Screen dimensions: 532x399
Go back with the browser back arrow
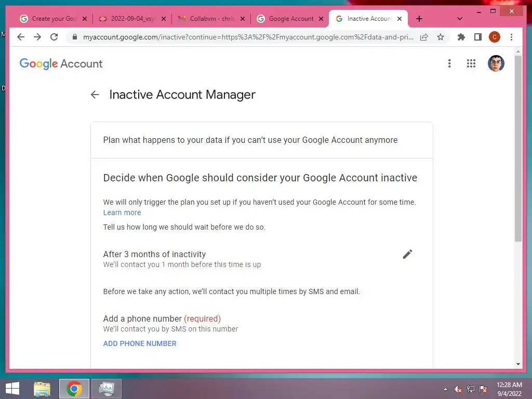tap(21, 37)
